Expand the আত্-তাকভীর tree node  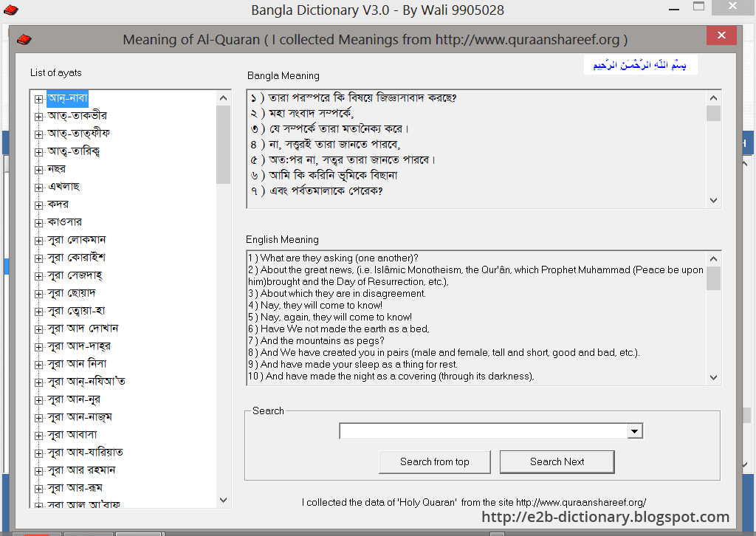pyautogui.click(x=38, y=117)
